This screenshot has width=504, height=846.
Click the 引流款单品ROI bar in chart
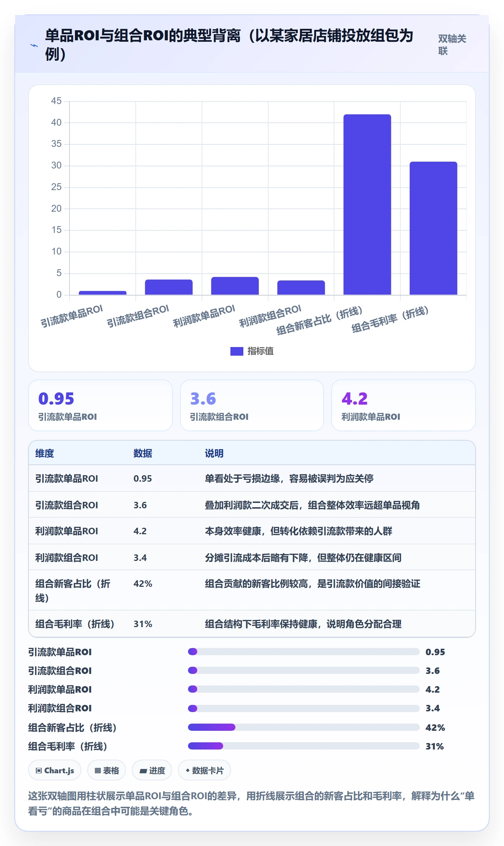(x=103, y=293)
